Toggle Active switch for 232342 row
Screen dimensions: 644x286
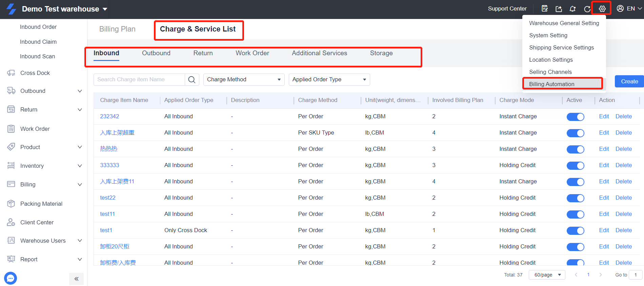coord(576,117)
